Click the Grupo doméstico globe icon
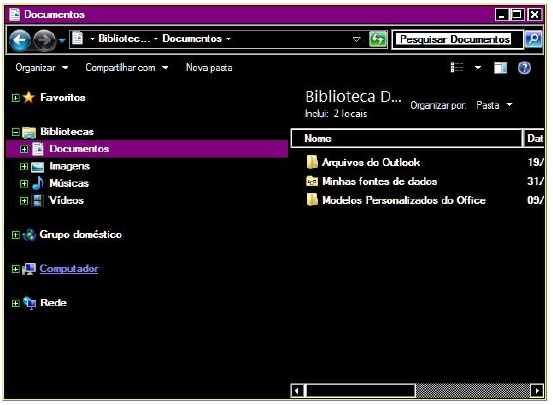The height and width of the screenshot is (405, 553). (29, 235)
